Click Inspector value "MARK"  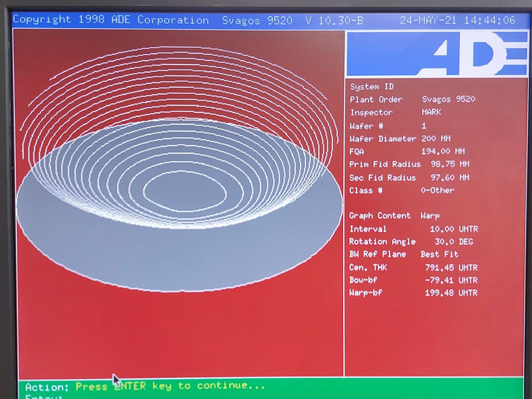431,112
